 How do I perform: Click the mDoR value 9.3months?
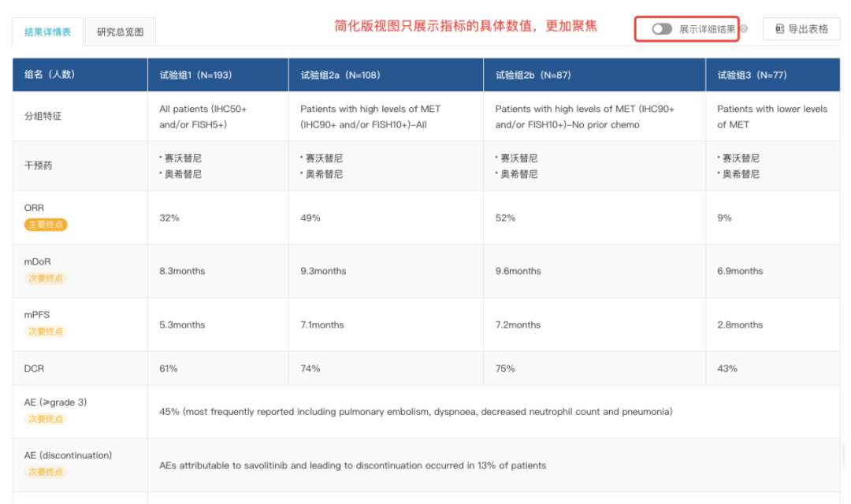[x=324, y=271]
